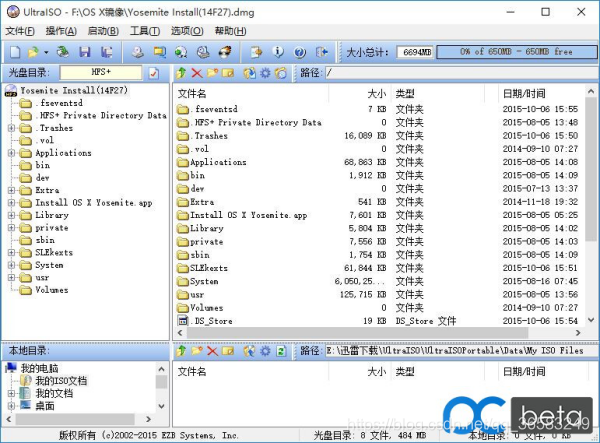Screen dimensions: 600x443
Task: Expand the private tree node
Action: coord(11,228)
